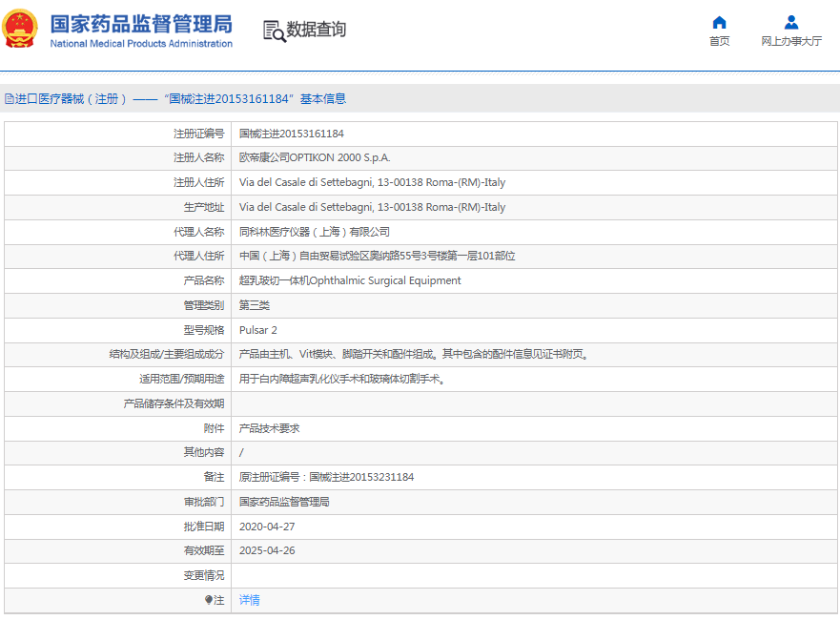This screenshot has height=620, width=840.
Task: Click the bulb icon beside 注
Action: [209, 600]
